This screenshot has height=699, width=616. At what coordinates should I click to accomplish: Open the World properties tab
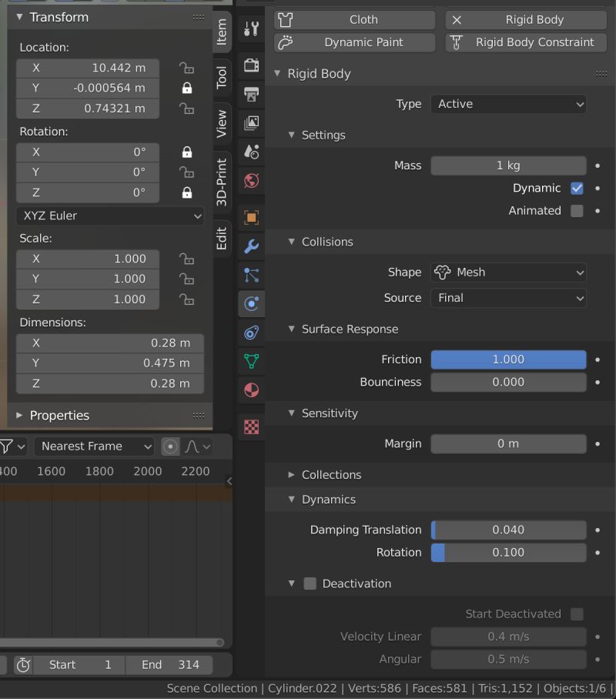coord(250,181)
